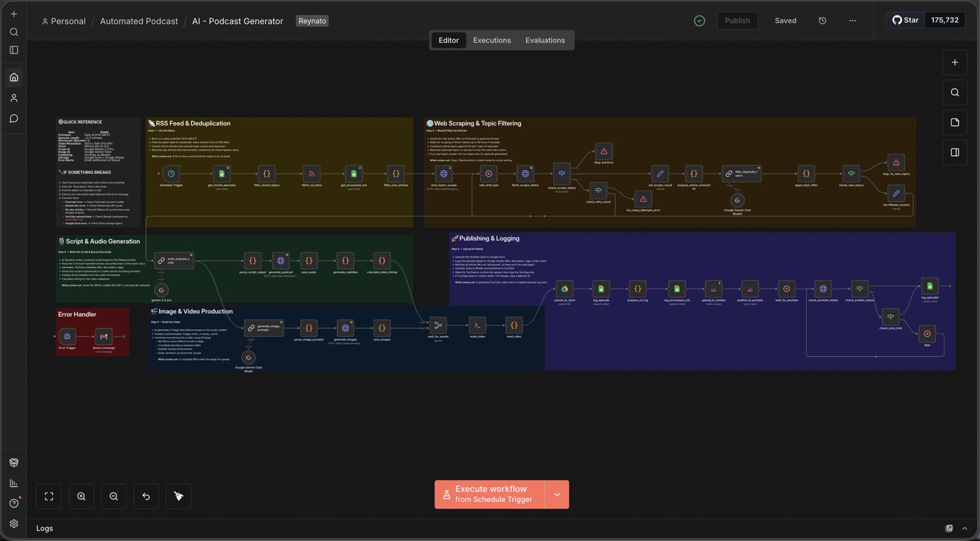
Task: Select the rate_limit_wait node
Action: [488, 174]
